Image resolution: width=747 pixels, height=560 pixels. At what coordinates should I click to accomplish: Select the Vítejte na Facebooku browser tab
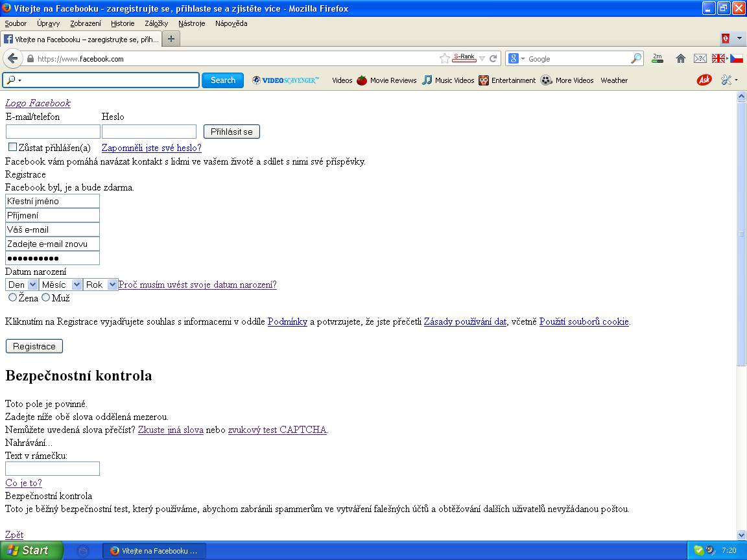[82, 39]
